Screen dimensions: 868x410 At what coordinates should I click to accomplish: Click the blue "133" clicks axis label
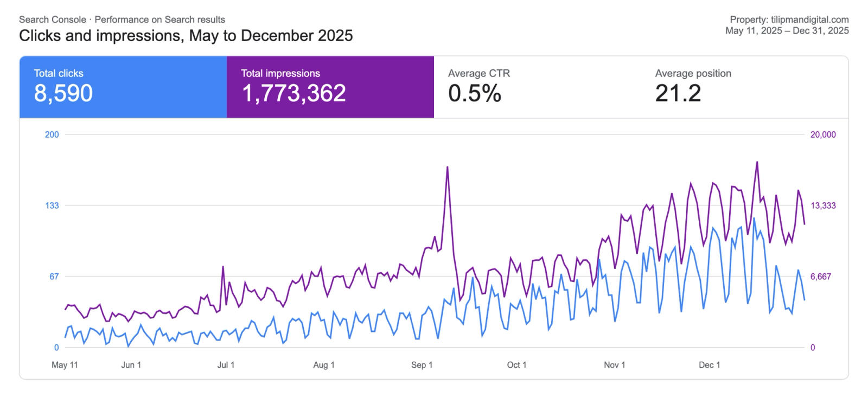pyautogui.click(x=52, y=206)
